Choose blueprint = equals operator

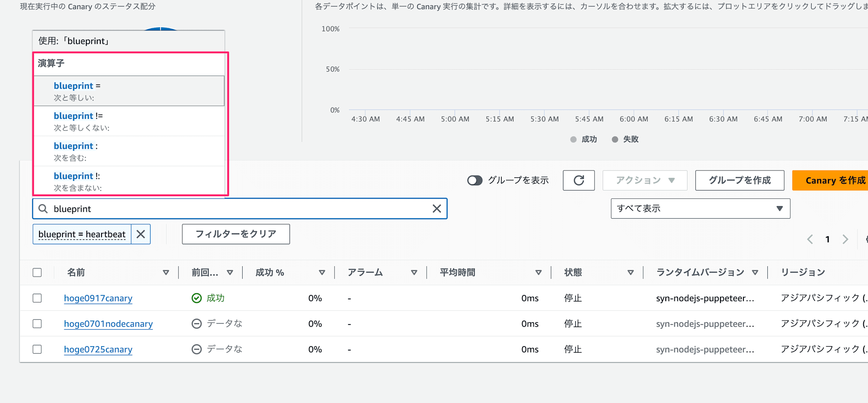pyautogui.click(x=129, y=91)
